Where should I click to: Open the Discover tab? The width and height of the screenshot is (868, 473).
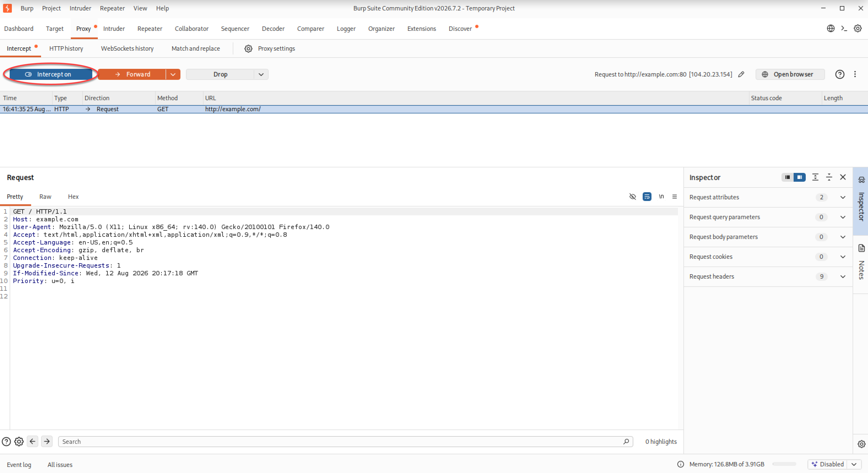click(460, 29)
